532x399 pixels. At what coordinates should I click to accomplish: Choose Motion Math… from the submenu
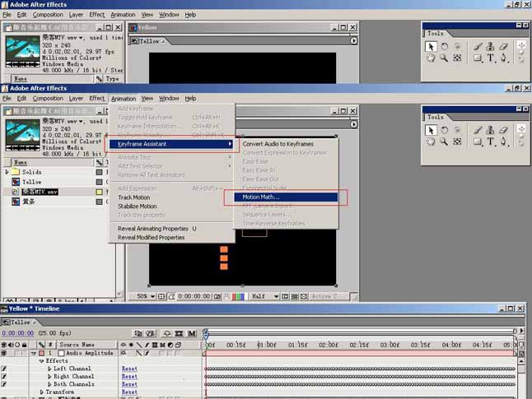tap(286, 197)
